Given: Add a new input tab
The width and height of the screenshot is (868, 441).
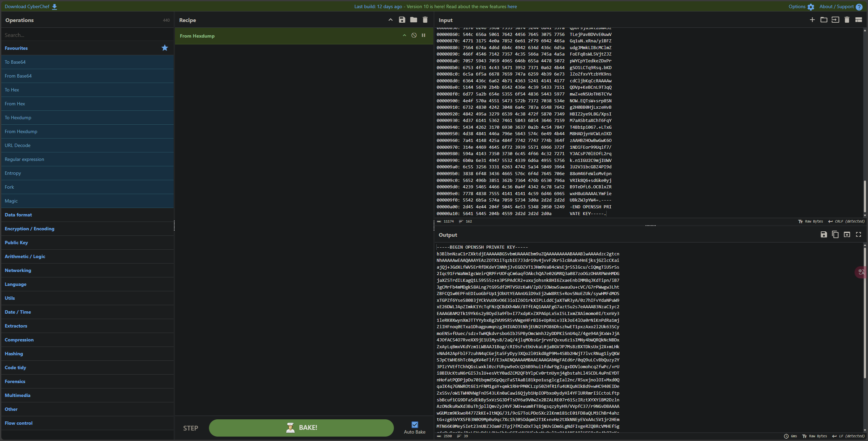Looking at the screenshot, I should click(x=812, y=20).
